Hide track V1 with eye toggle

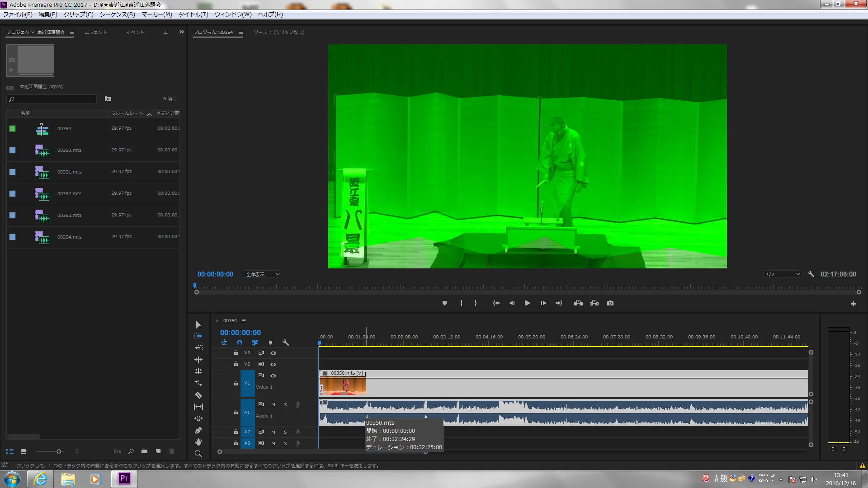273,375
